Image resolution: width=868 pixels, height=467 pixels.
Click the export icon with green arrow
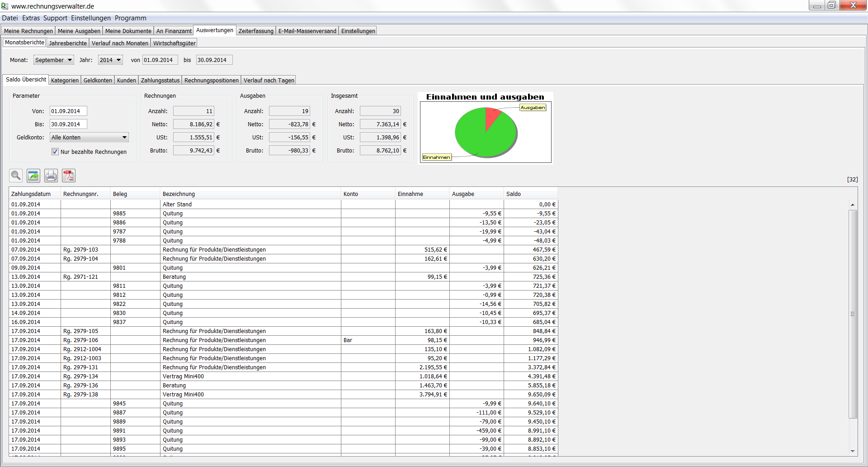pyautogui.click(x=33, y=176)
